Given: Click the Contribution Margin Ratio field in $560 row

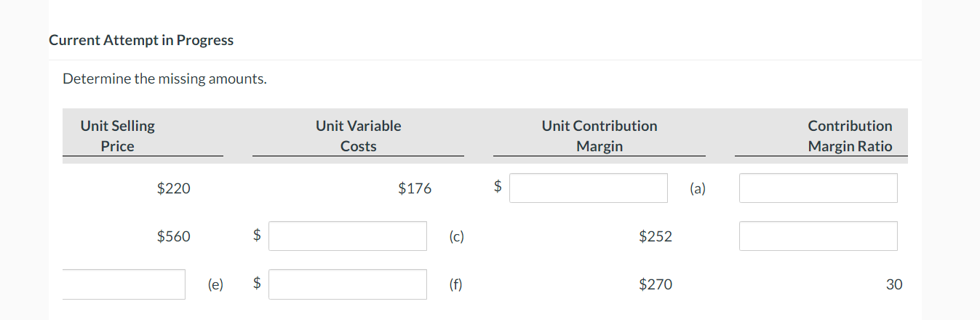Looking at the screenshot, I should [818, 236].
